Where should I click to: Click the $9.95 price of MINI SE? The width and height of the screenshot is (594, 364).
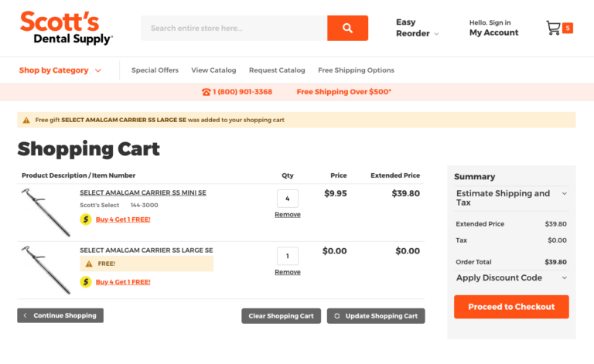point(335,193)
